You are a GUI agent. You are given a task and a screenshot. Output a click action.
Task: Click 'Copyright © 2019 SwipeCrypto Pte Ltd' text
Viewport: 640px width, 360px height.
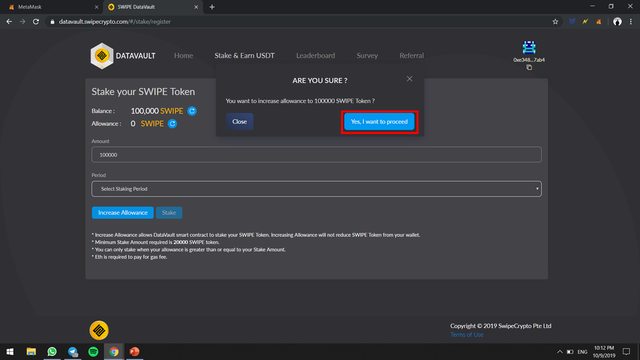pos(500,326)
